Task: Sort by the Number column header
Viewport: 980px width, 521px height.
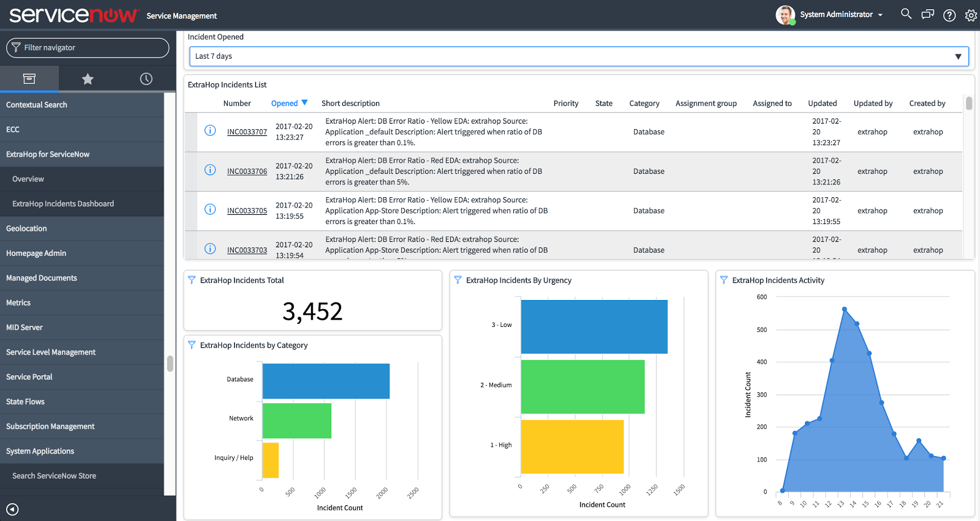Action: pyautogui.click(x=237, y=103)
